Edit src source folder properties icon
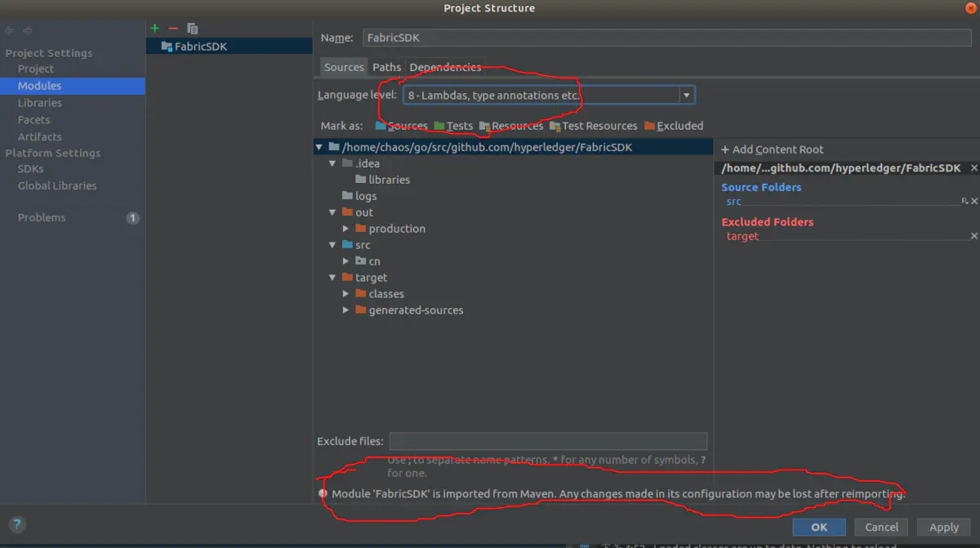This screenshot has width=980, height=548. click(964, 201)
